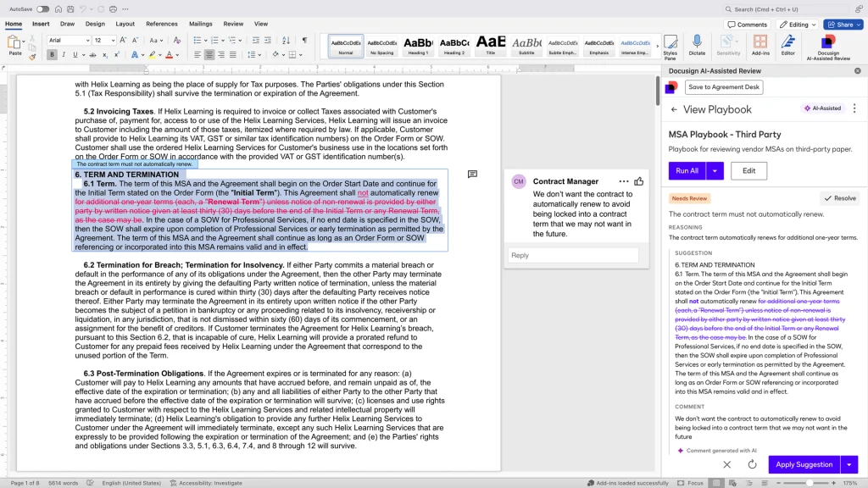Open the Run All dropdown arrow
This screenshot has height=488, width=868.
pyautogui.click(x=715, y=170)
